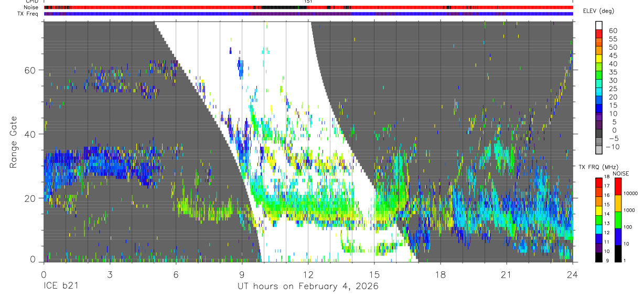Click the green swatch in the NOISE legend

point(618,220)
